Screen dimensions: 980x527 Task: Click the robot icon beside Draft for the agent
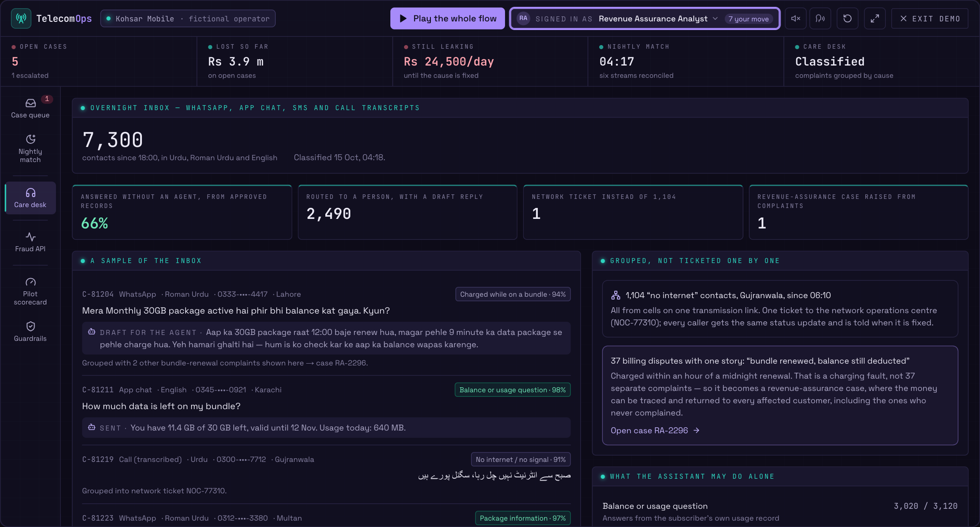91,332
